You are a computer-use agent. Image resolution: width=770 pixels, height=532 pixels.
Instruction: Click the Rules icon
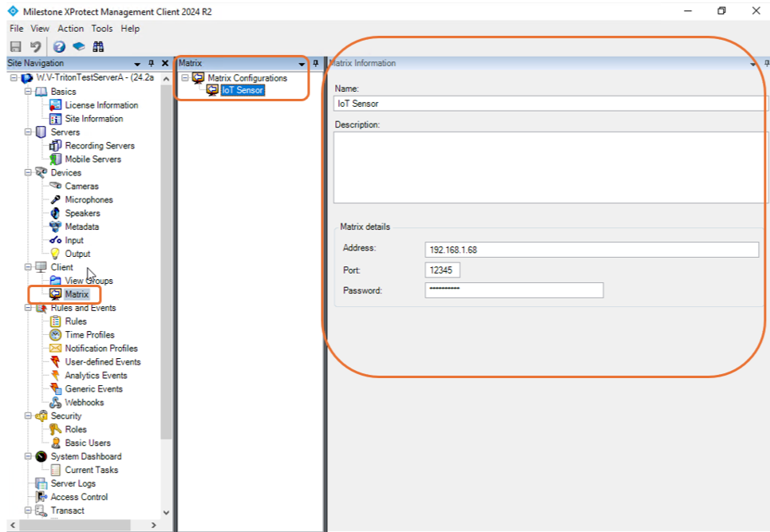[56, 321]
